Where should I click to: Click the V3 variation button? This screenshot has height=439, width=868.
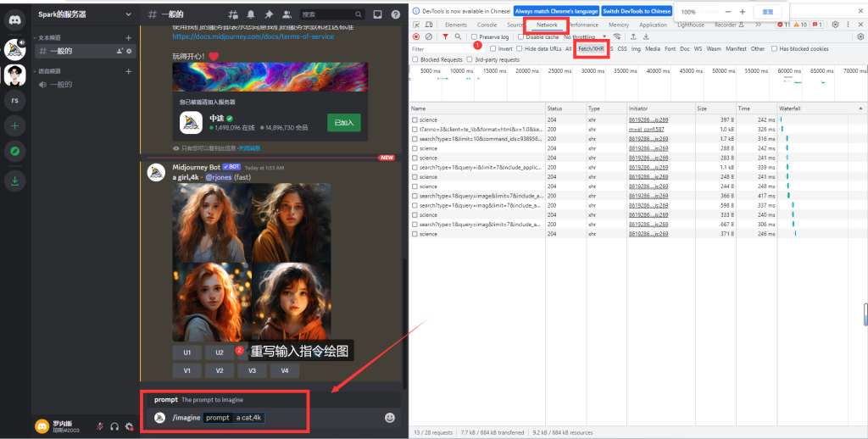point(252,370)
